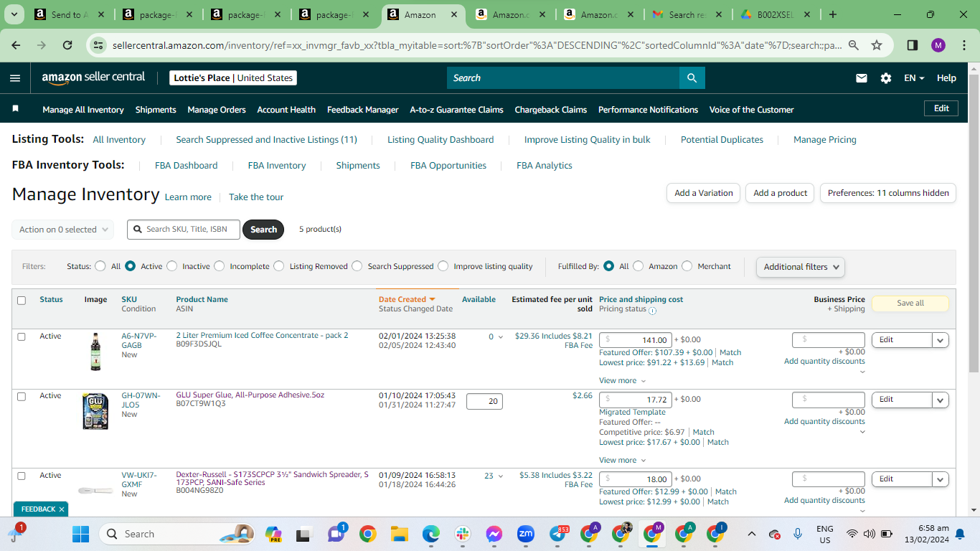Viewport: 980px width, 551px height.
Task: Close the Feedback widget
Action: point(62,509)
